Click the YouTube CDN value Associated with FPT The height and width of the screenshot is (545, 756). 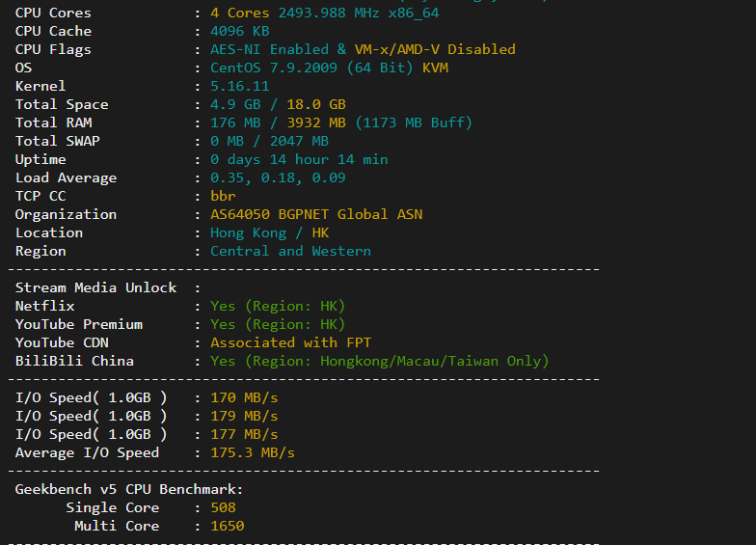point(291,343)
